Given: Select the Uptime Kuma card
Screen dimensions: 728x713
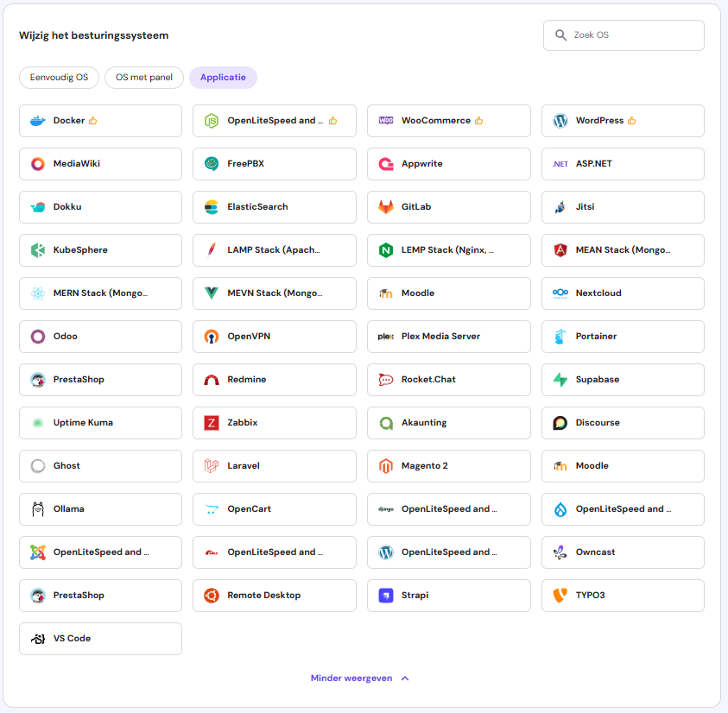Looking at the screenshot, I should click(x=100, y=423).
